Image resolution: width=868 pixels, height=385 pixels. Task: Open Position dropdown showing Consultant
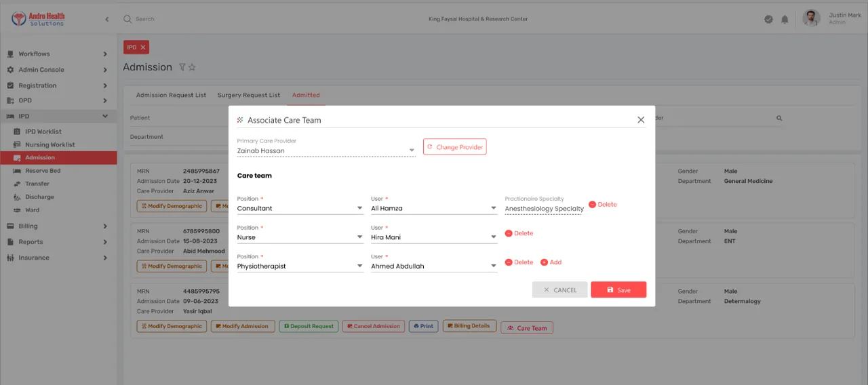coord(300,208)
